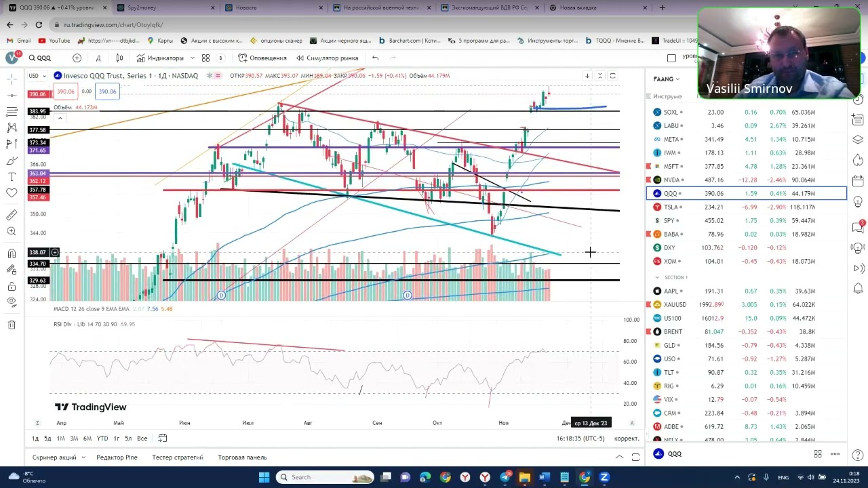
Task: Toggle the коррект. price adjustment
Action: click(x=627, y=439)
